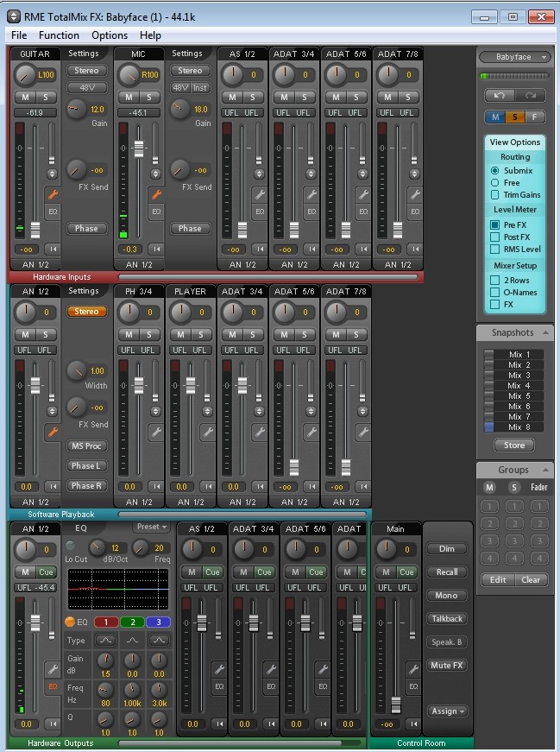Select filter type icon for EQ band 3
This screenshot has width=560, height=752.
coord(159,641)
